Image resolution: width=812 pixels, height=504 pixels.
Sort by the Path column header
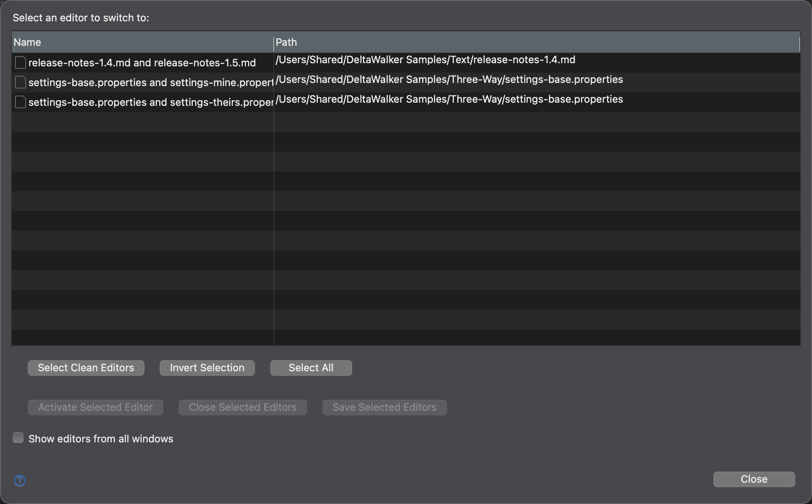[537, 42]
